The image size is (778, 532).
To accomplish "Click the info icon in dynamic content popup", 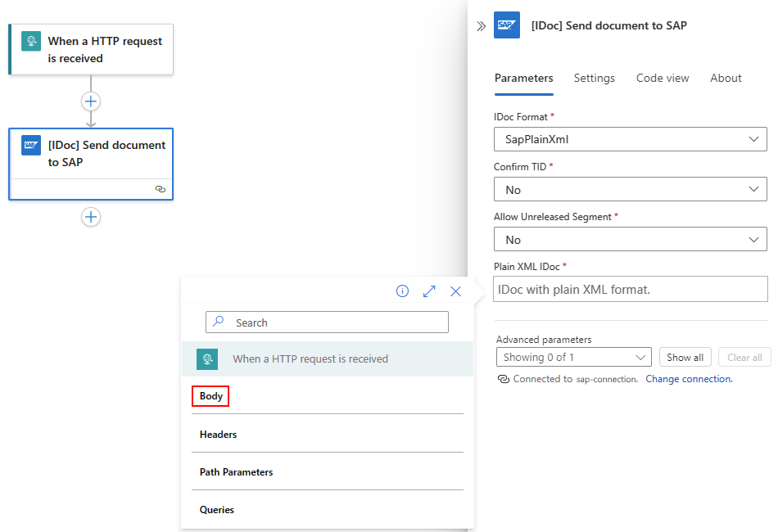I will [402, 291].
